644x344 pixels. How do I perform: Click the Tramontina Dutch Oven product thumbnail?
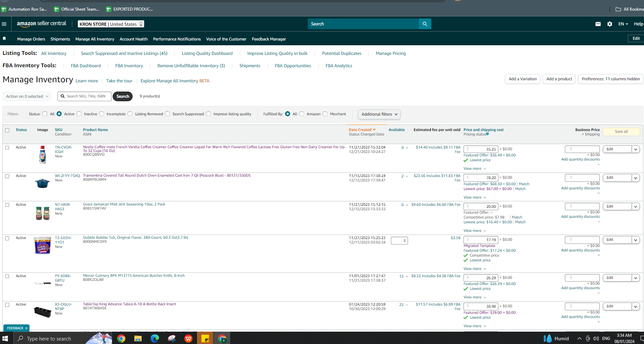tap(42, 183)
